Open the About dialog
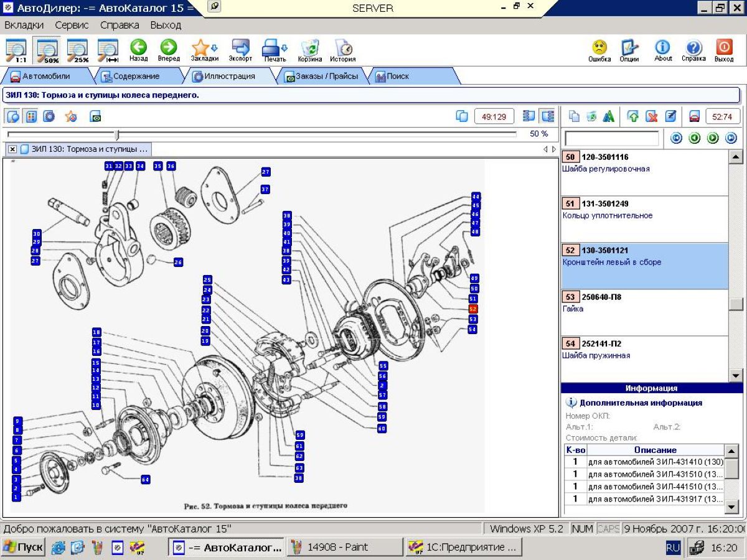747x560 pixels. 663,50
